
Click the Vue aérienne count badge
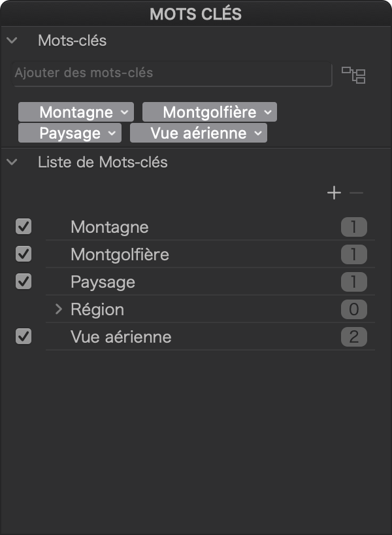[354, 337]
